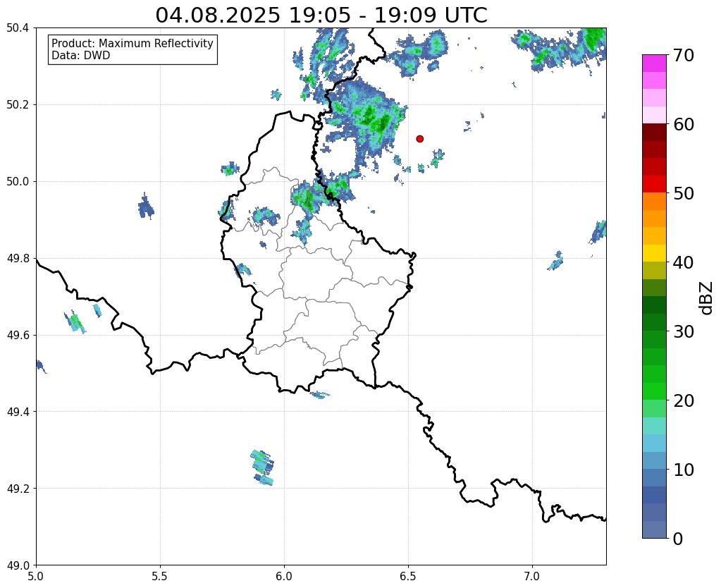
Task: Click the 49.8 latitude axis label
Action: 18,259
